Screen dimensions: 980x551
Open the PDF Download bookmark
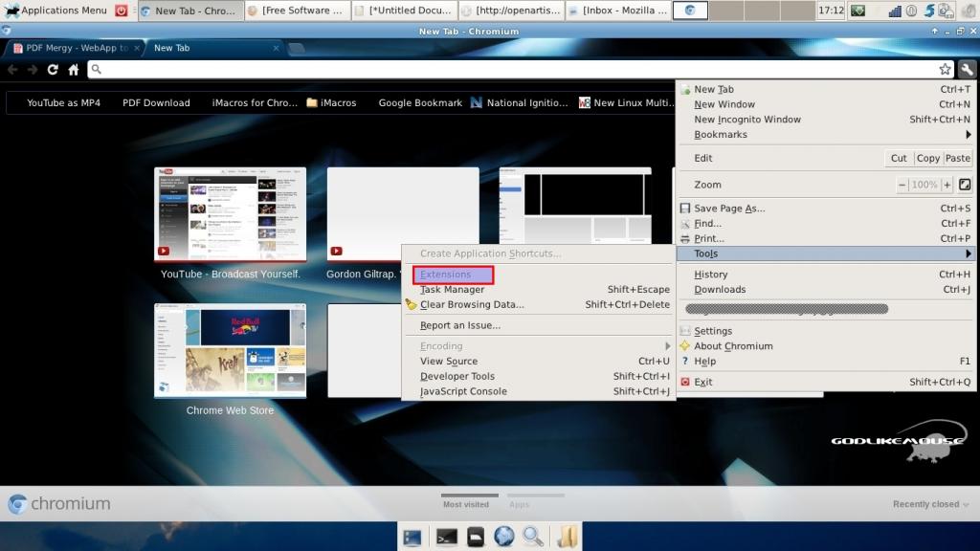tap(156, 103)
